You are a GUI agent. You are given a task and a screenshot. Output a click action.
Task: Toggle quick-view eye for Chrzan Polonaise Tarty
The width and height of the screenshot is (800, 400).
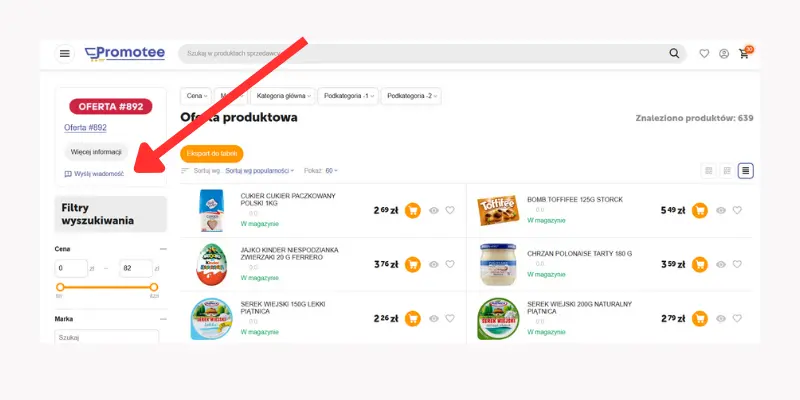[x=720, y=264]
